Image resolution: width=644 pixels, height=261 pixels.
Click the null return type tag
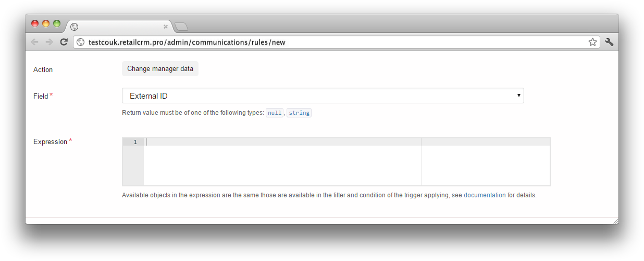[x=275, y=113]
